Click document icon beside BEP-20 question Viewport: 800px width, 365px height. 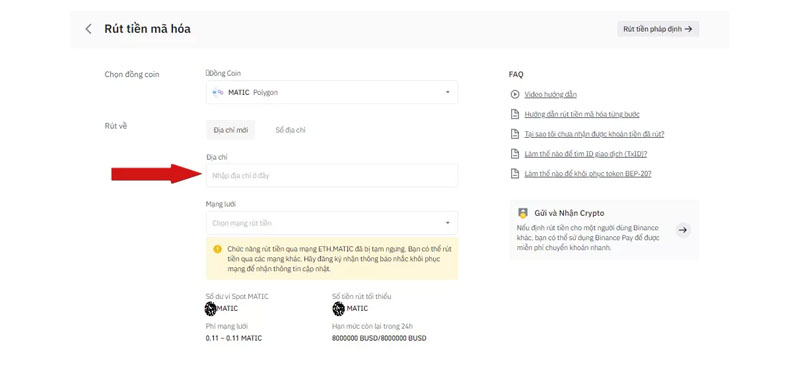pyautogui.click(x=515, y=174)
